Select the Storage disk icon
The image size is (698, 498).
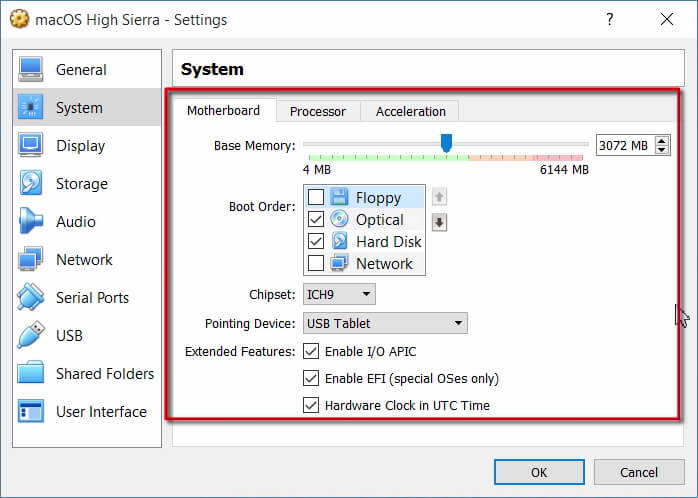pos(31,184)
